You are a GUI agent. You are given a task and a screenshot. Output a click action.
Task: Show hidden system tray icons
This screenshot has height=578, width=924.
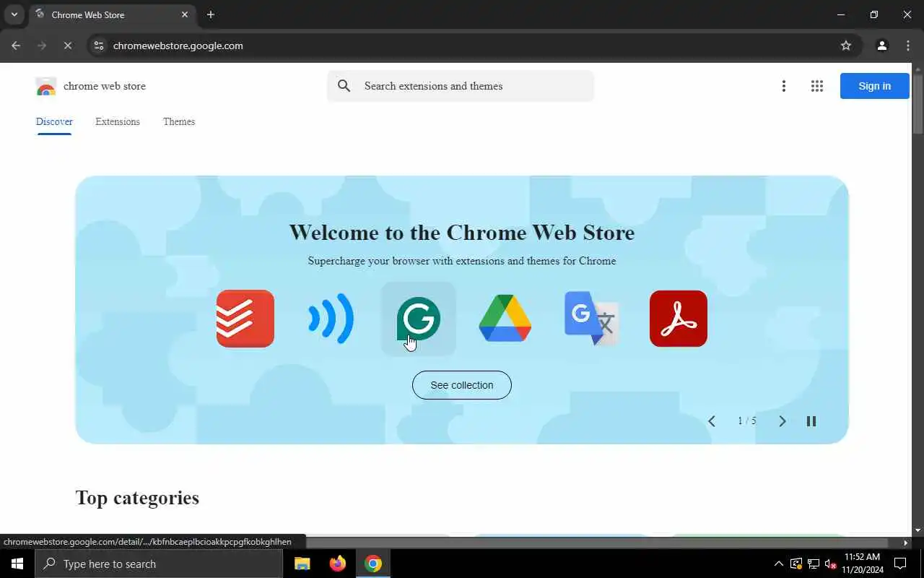click(778, 564)
